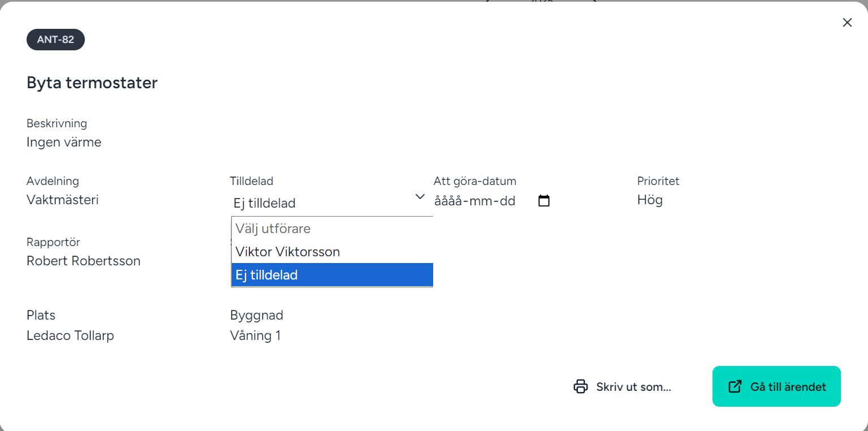Screen dimensions: 868x431
Task: Click the printer icon
Action: pos(581,387)
